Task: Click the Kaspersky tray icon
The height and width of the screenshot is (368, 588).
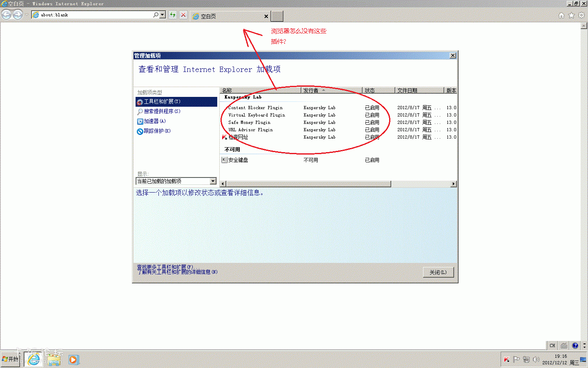Action: [507, 359]
